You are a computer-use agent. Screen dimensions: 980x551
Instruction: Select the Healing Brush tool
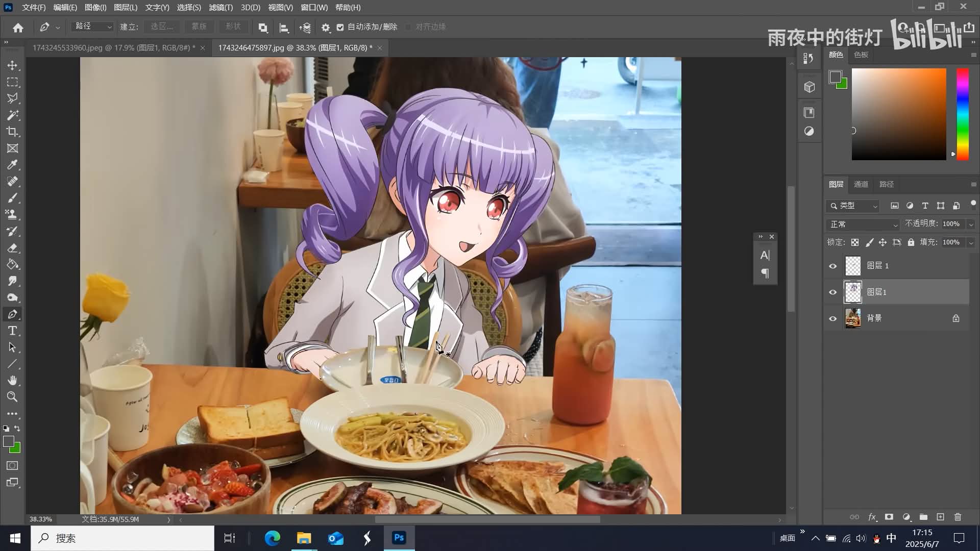(12, 182)
